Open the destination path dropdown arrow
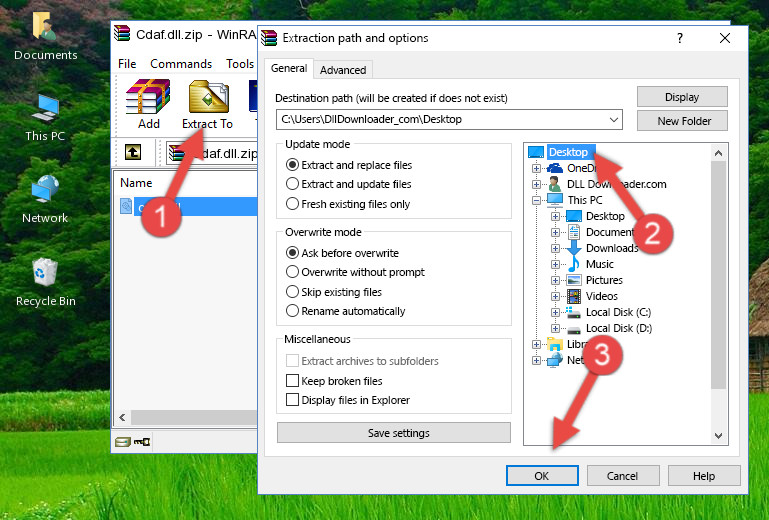The width and height of the screenshot is (769, 520). (x=614, y=120)
